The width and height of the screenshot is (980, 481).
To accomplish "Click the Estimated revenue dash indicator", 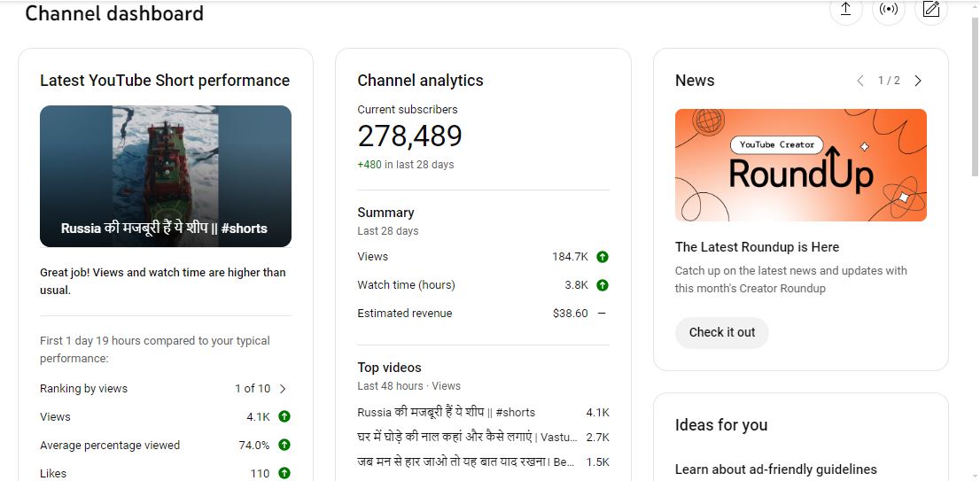I will [603, 314].
